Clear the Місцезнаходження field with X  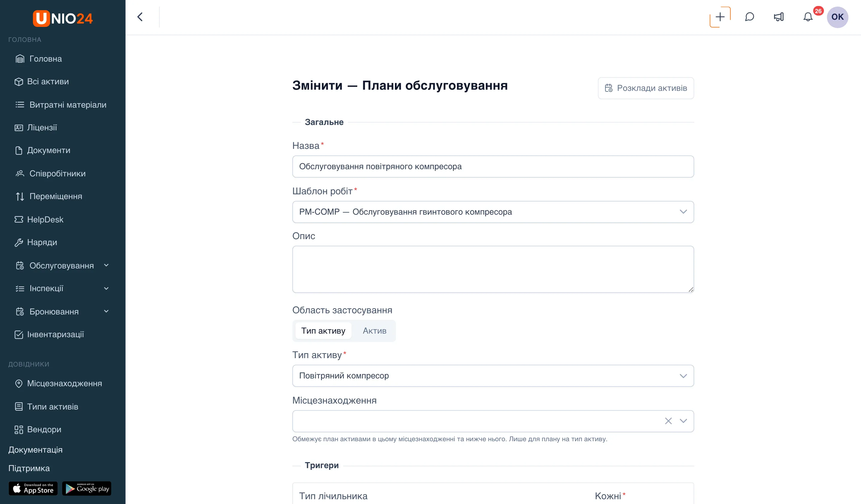(x=668, y=421)
